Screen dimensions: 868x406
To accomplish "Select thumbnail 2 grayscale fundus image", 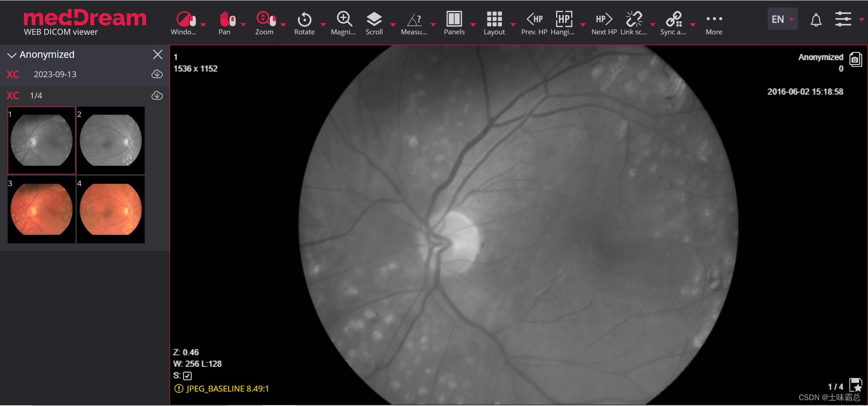I will click(111, 140).
